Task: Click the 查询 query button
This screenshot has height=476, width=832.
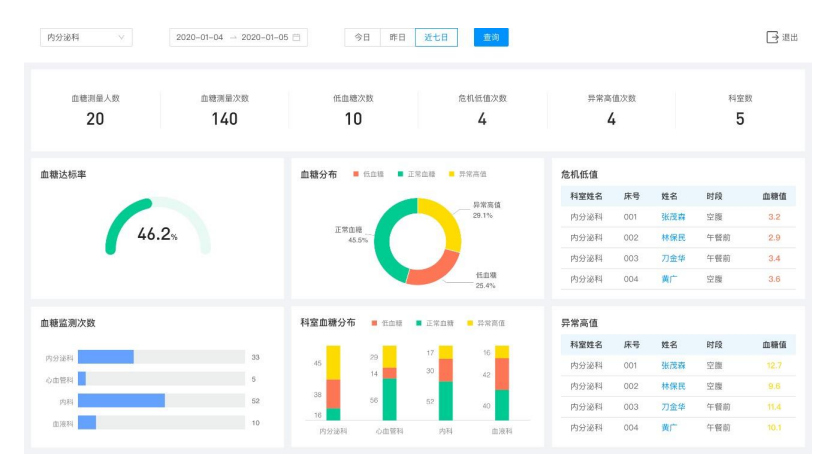Action: [491, 37]
